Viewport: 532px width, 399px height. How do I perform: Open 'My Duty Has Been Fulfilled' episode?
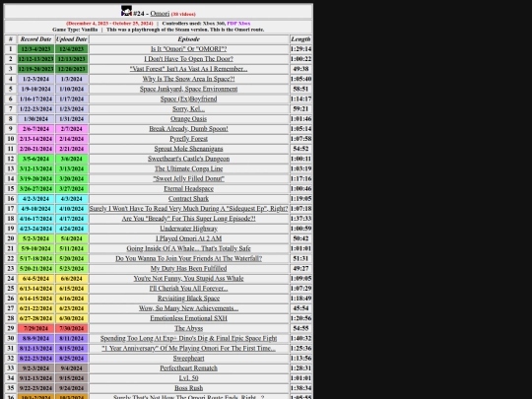pyautogui.click(x=188, y=269)
